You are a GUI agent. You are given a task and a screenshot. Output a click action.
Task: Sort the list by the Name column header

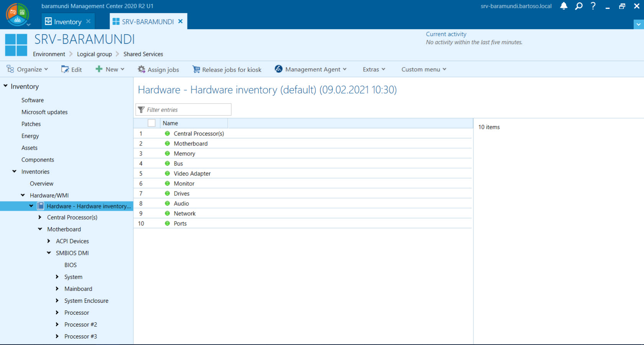pos(194,123)
